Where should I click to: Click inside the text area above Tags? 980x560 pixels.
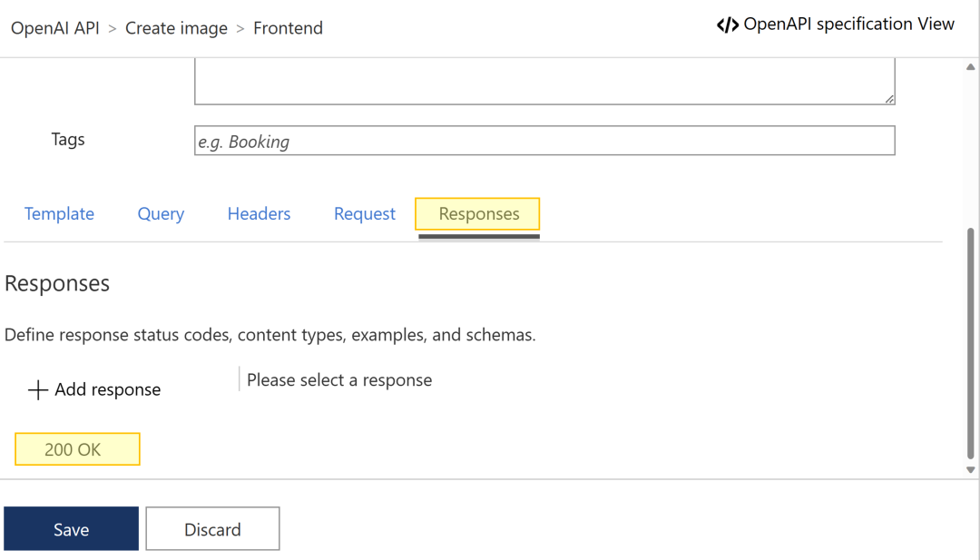coord(544,82)
